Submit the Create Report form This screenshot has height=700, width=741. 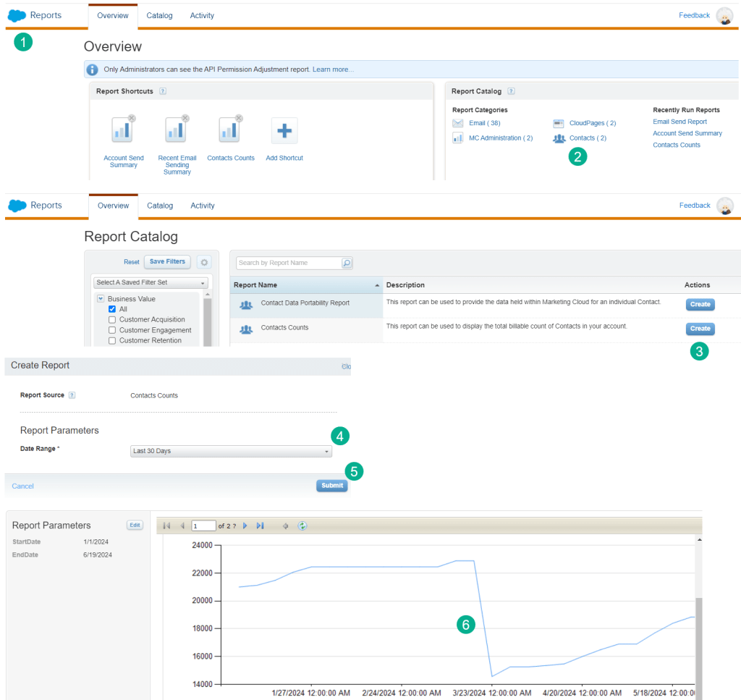coord(331,486)
